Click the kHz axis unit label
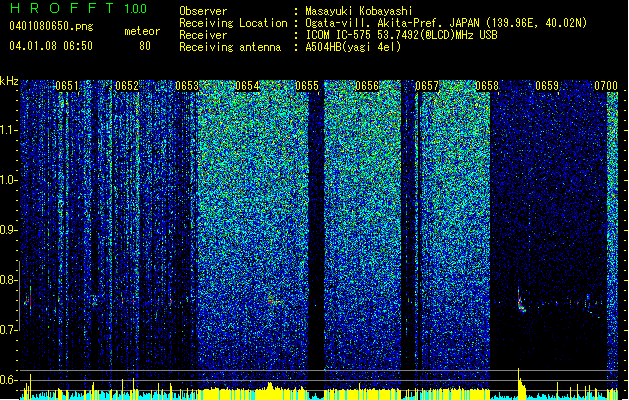Viewport: 629px width, 400px height. tap(9, 81)
